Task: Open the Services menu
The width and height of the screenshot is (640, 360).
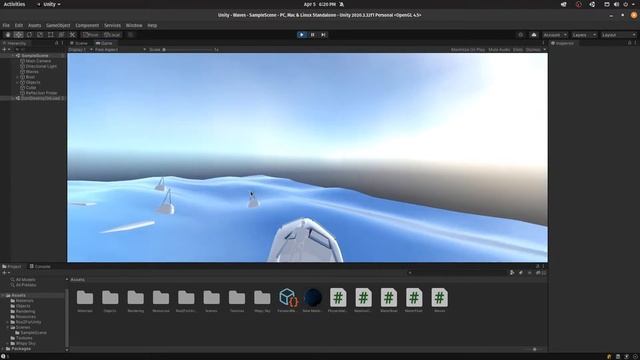Action: 112,25
